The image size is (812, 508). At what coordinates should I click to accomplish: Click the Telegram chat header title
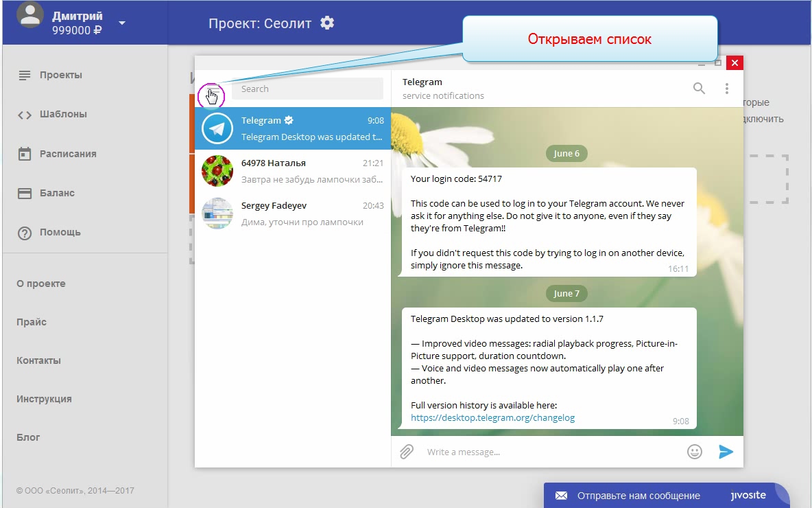click(422, 82)
